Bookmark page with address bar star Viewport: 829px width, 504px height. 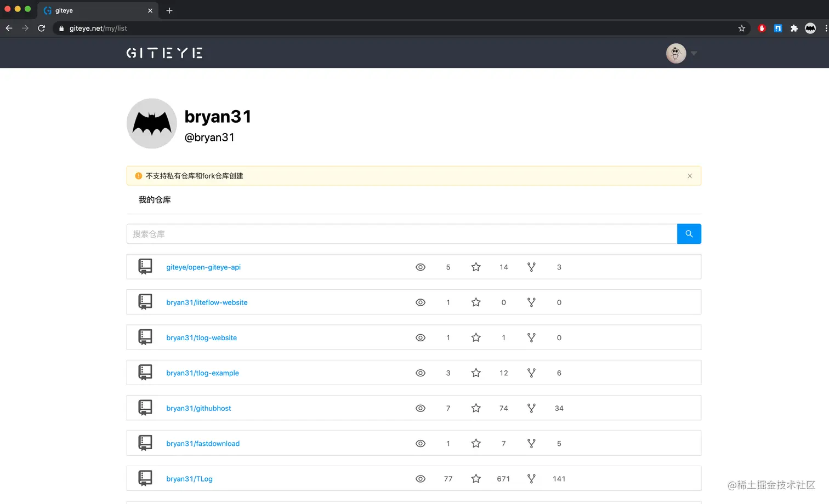[741, 28]
